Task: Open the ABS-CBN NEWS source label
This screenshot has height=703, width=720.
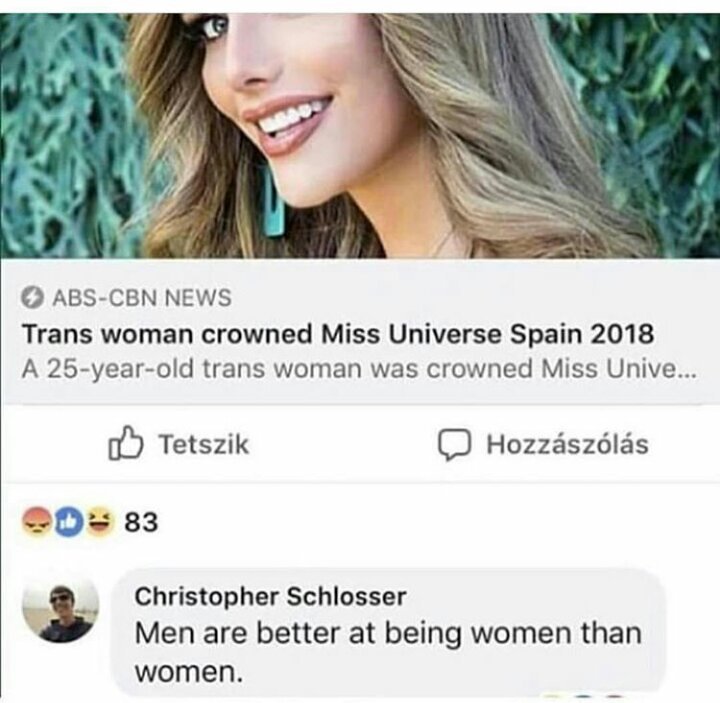Action: (142, 298)
